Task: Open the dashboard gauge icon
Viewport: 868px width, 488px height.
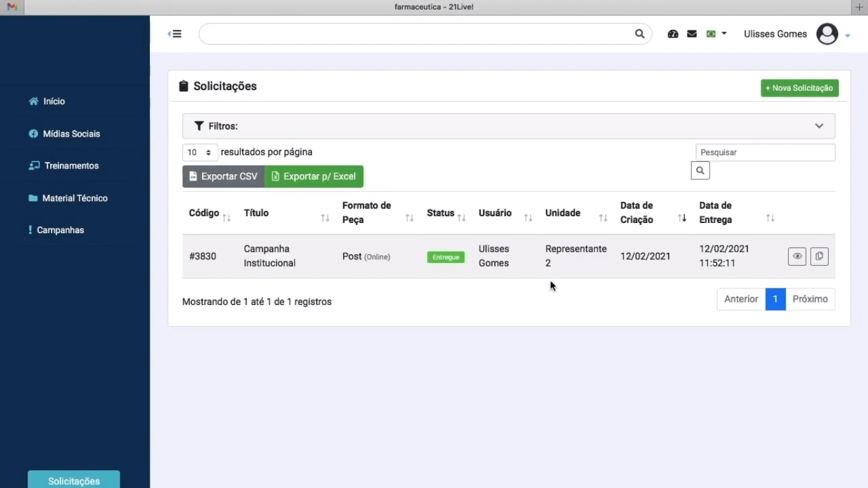Action: point(673,34)
